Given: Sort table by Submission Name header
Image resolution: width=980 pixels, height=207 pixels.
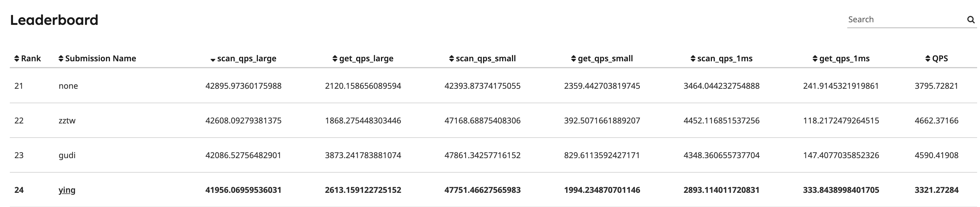Looking at the screenshot, I should pos(100,59).
